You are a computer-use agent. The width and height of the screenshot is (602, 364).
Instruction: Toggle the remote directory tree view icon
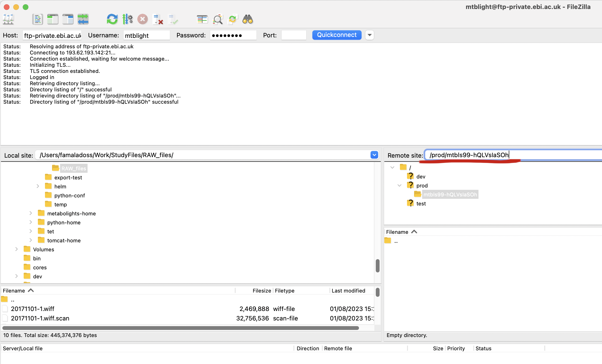[68, 19]
